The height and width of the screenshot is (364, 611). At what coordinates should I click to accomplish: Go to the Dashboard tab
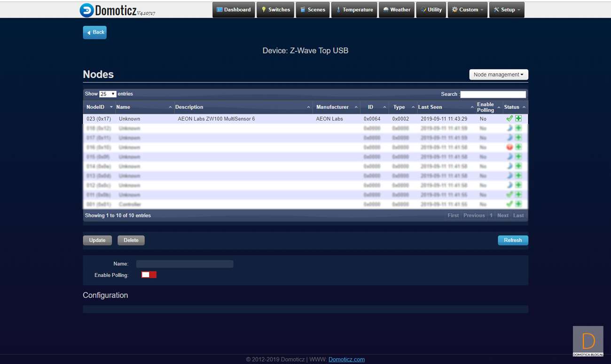[234, 10]
